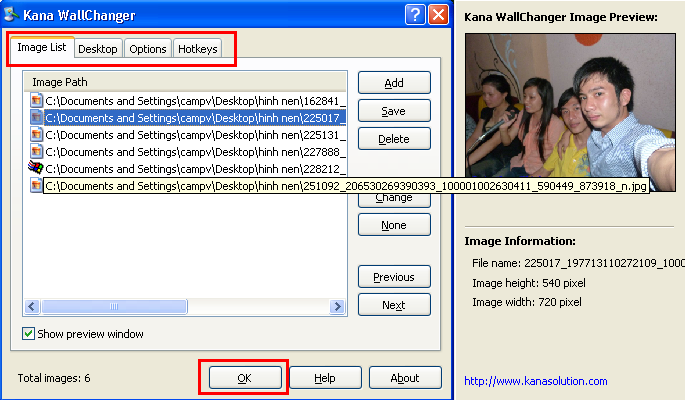Click the Kana WallChanger title bar icon

11,14
